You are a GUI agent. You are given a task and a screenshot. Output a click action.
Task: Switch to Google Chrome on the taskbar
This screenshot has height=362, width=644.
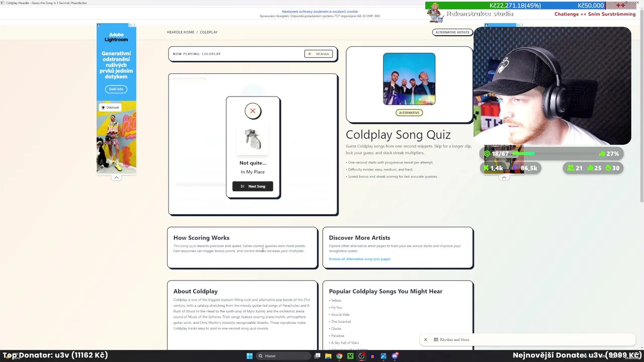[339, 356]
